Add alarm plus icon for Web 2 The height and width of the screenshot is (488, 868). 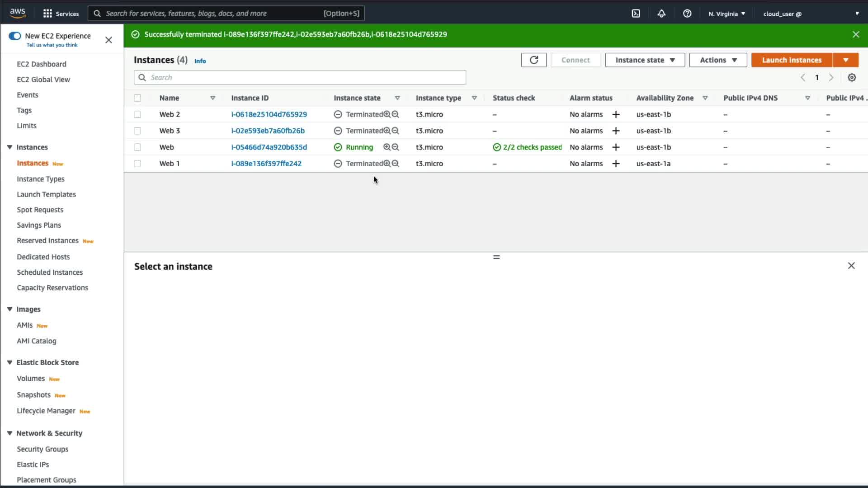point(616,114)
